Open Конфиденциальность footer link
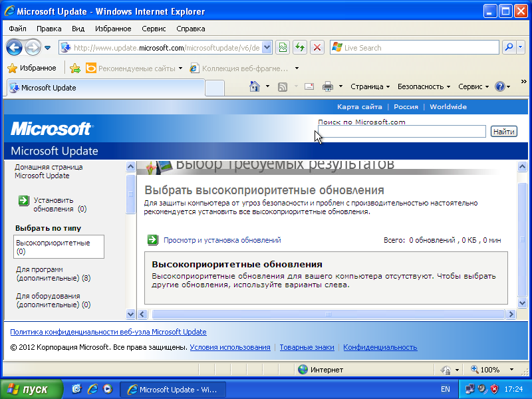532x399 pixels. pyautogui.click(x=380, y=347)
